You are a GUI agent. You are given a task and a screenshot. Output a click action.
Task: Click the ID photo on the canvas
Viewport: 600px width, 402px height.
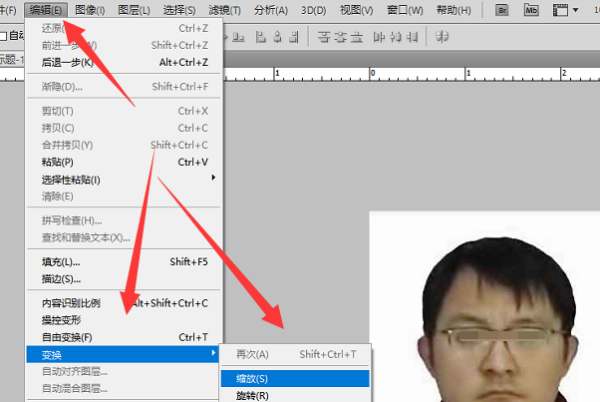484,306
